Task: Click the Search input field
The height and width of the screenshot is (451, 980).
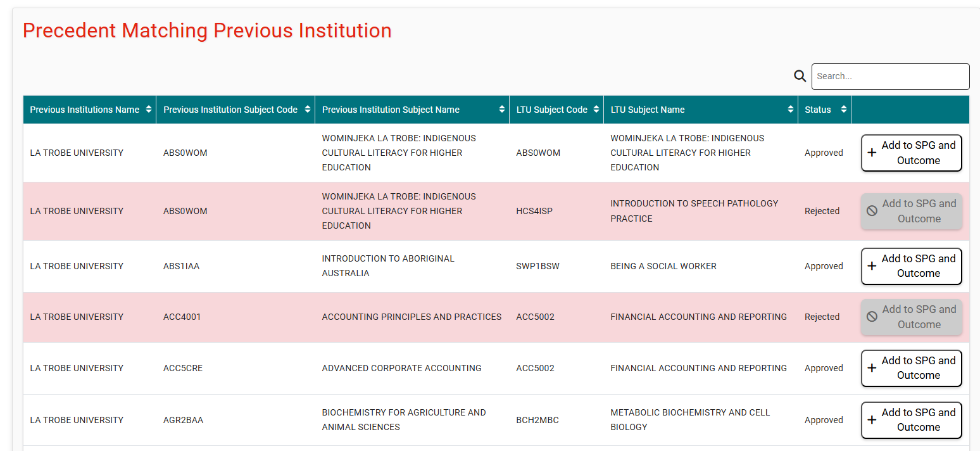Action: pos(890,76)
